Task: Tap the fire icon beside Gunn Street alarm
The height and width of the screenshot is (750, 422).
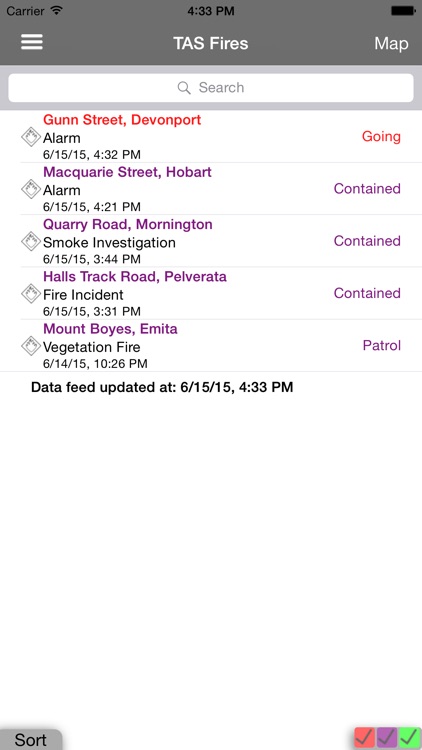Action: tap(31, 137)
